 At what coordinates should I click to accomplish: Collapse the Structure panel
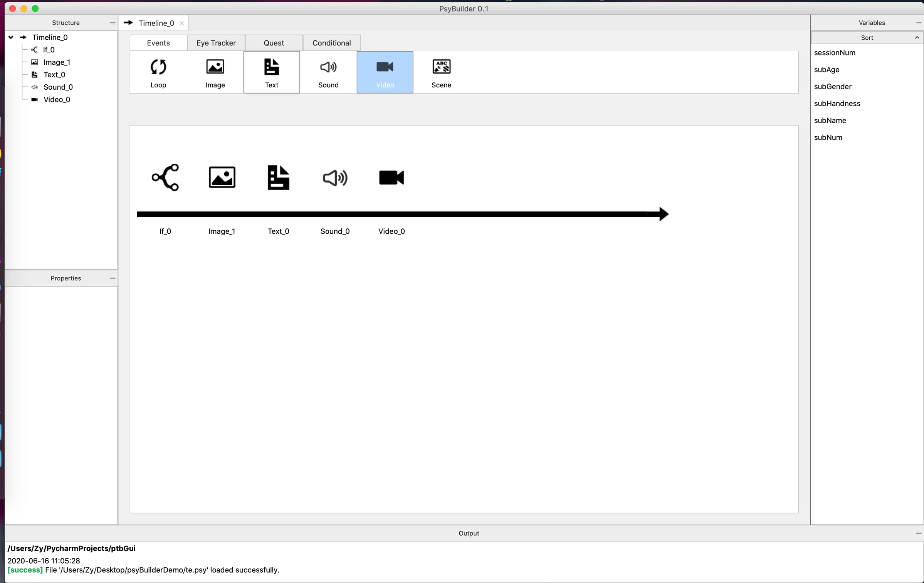click(112, 23)
